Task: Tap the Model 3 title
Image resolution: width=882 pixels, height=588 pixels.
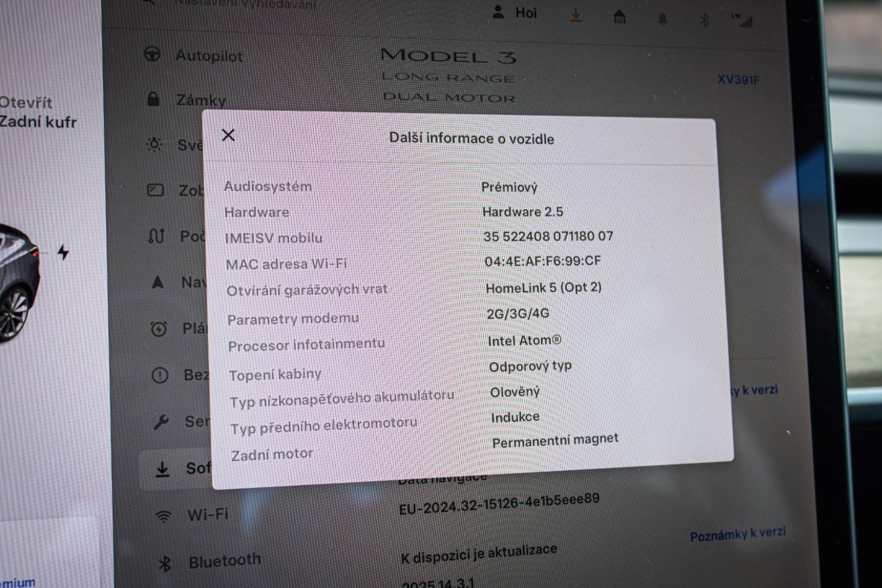Action: click(449, 56)
